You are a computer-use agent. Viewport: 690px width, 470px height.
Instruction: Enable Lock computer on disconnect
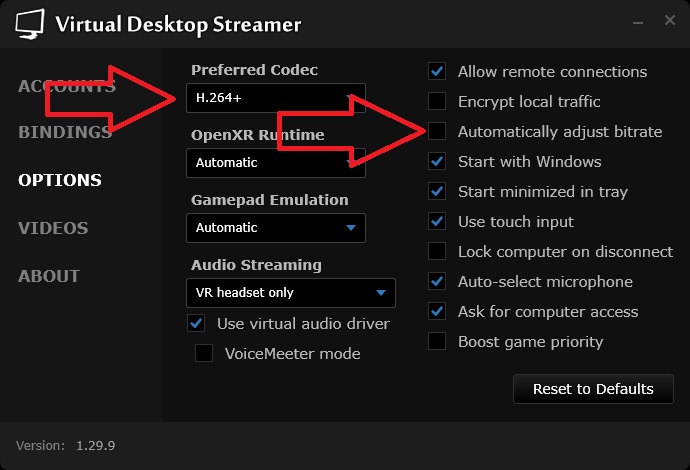tap(437, 251)
